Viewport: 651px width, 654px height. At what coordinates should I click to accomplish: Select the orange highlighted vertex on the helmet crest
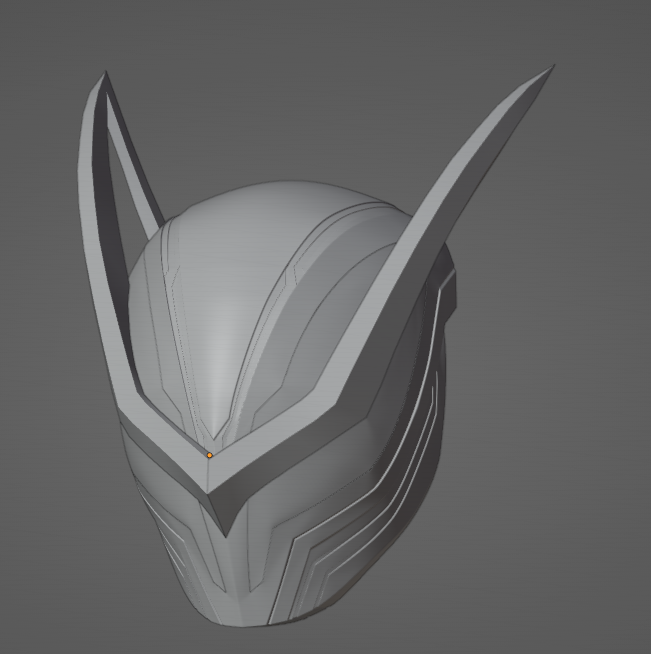(209, 455)
